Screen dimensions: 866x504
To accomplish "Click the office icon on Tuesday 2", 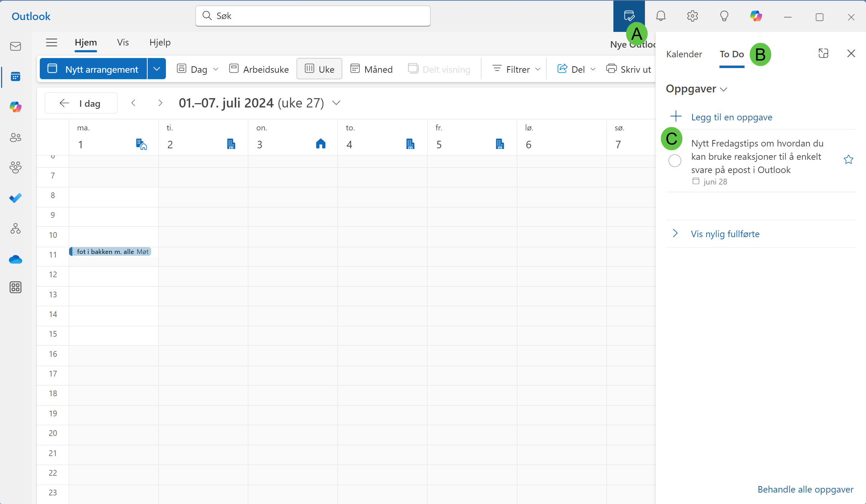I will click(231, 144).
